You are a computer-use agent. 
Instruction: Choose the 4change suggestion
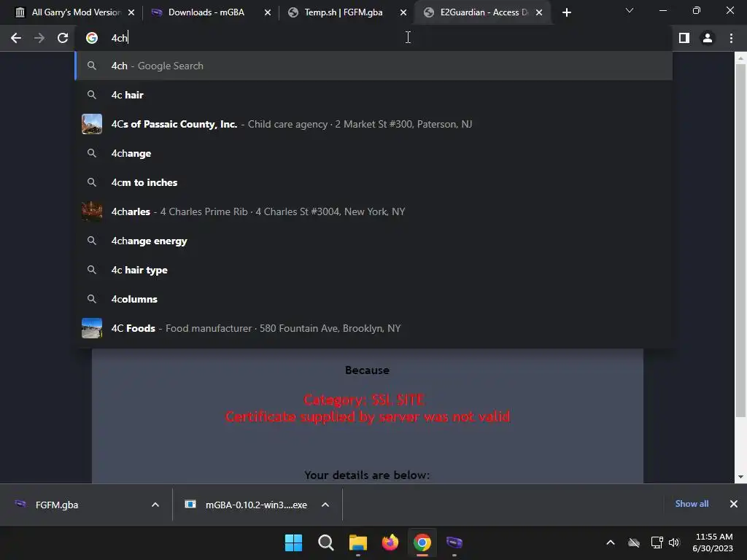coord(373,153)
